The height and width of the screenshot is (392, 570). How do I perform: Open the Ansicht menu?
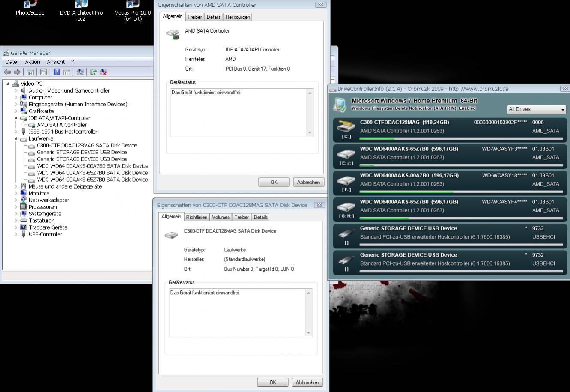[x=56, y=62]
